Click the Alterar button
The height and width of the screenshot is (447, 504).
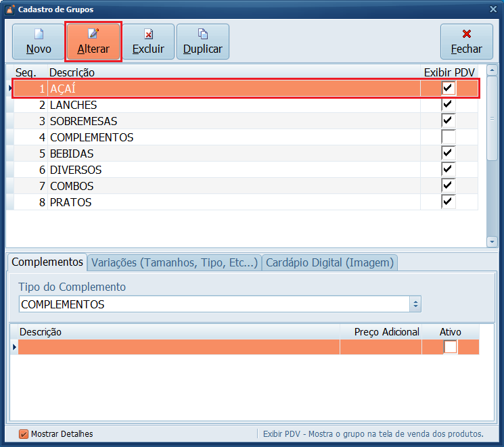93,42
